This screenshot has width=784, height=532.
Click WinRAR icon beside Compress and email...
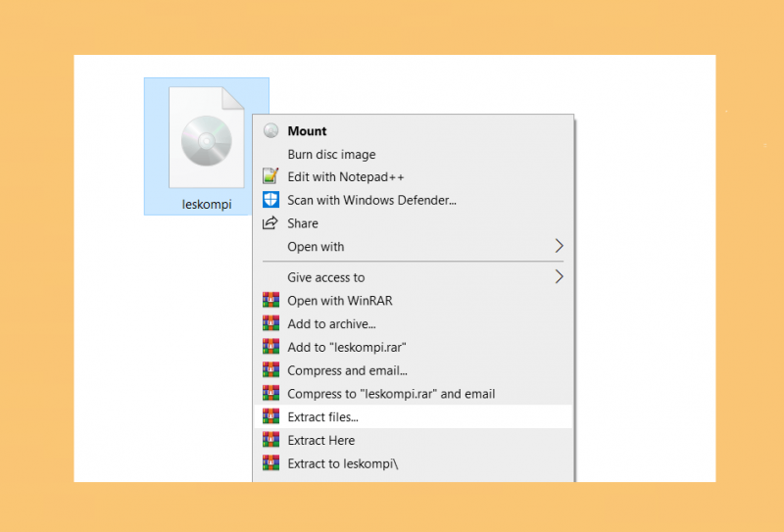pos(270,370)
